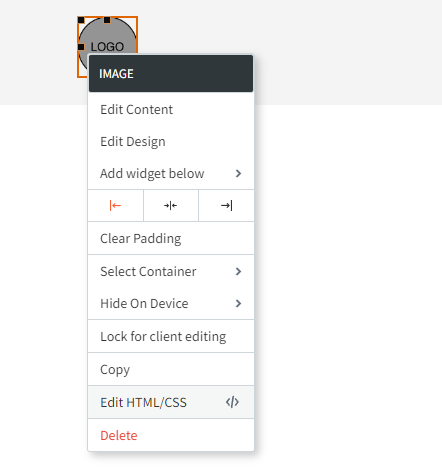The height and width of the screenshot is (472, 442).
Task: Click the left-middle resize handle of logo
Action: (81, 47)
